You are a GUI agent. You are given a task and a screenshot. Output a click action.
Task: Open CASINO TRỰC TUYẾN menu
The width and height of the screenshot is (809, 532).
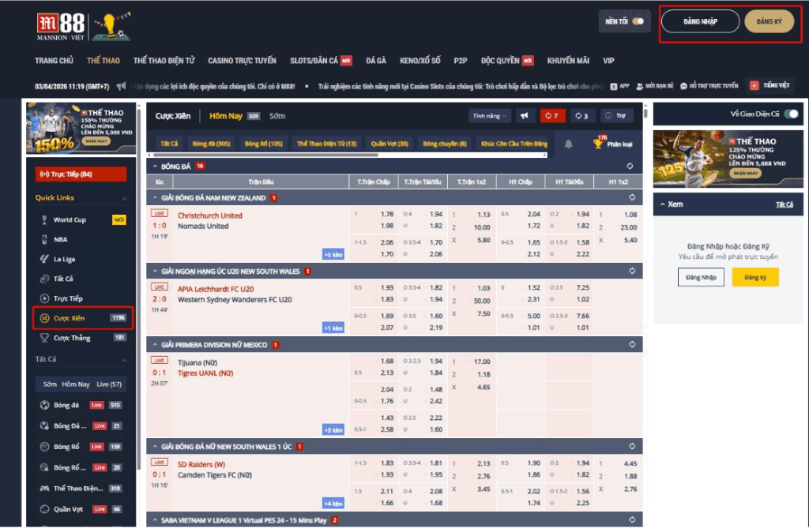pyautogui.click(x=242, y=61)
